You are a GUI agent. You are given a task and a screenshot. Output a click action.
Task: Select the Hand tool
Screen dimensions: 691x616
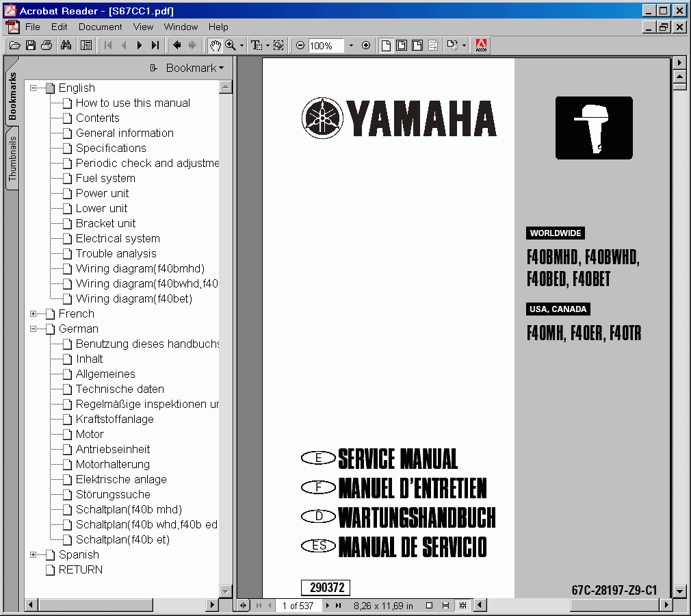(x=215, y=45)
